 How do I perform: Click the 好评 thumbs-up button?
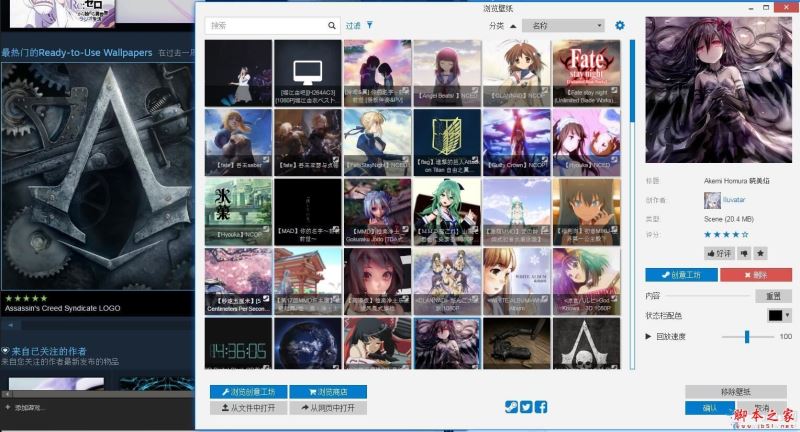pos(719,253)
